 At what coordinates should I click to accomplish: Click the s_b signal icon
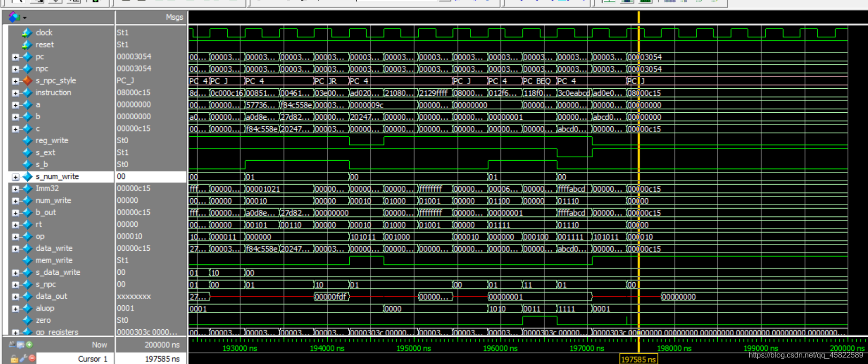(27, 164)
